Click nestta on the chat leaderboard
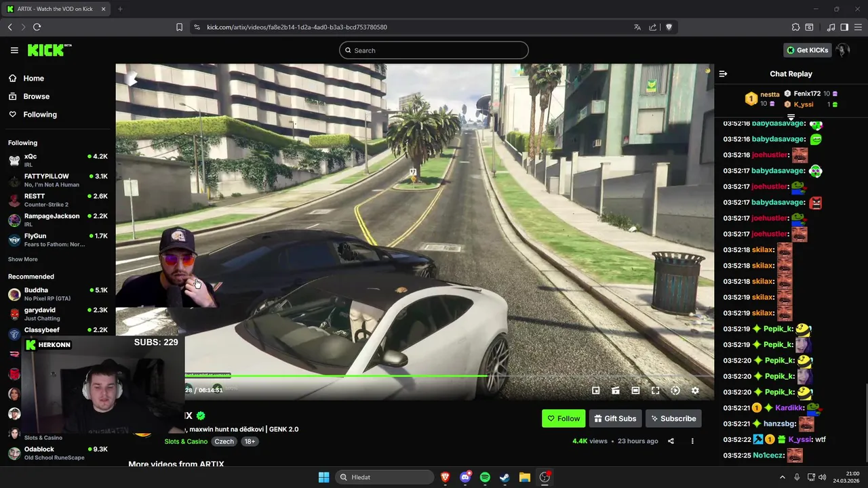The height and width of the screenshot is (488, 868). [770, 94]
